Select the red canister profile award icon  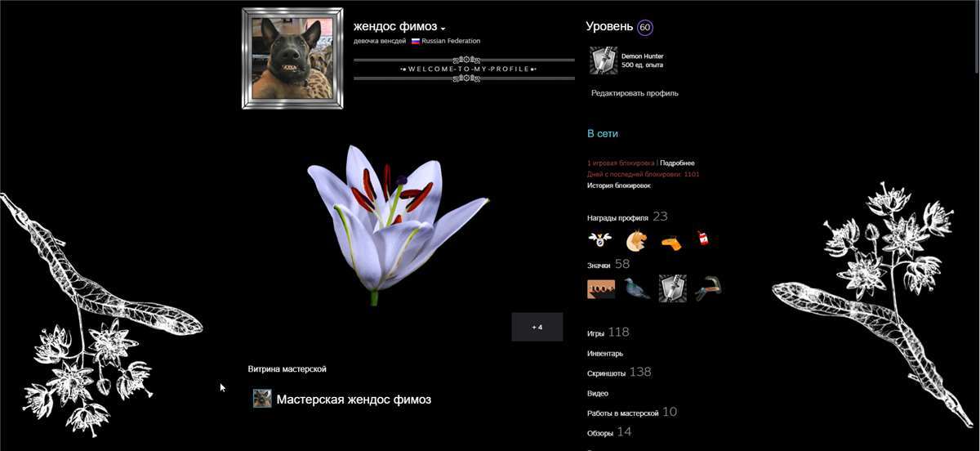point(702,239)
